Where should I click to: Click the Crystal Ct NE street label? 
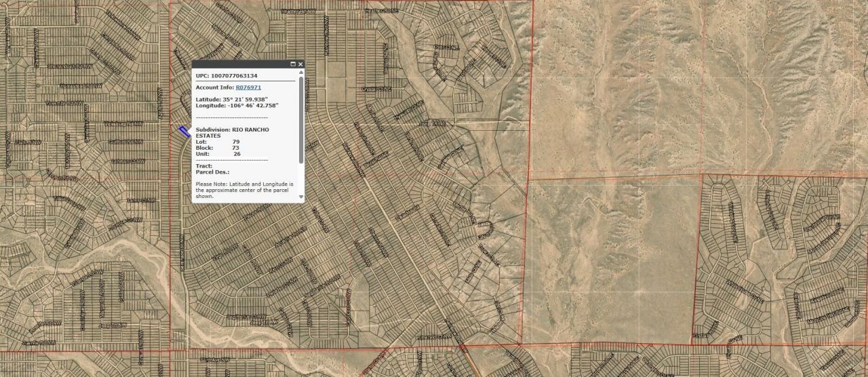click(377, 89)
